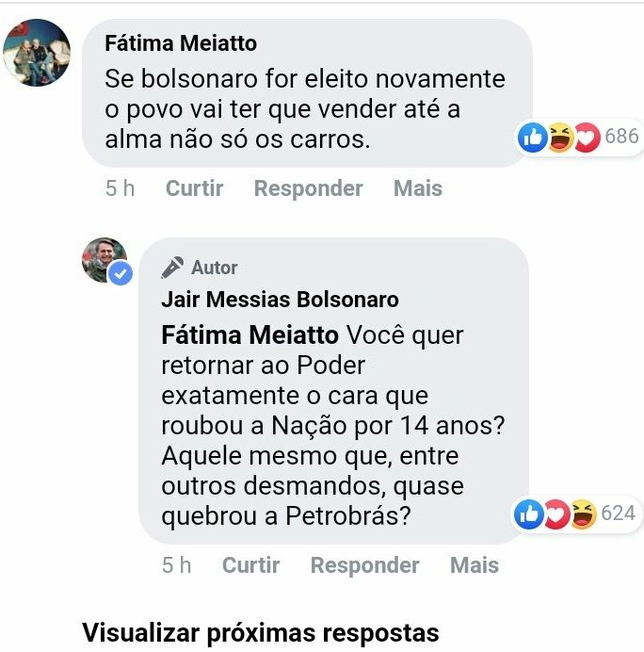This screenshot has width=644, height=652.
Task: Like Bolsonaro's reply with Curtir
Action: tap(251, 565)
